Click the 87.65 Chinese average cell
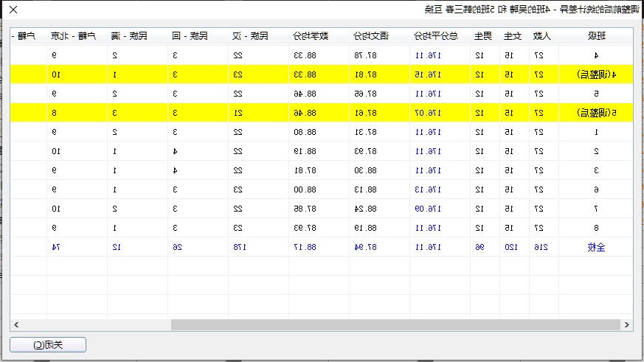This screenshot has height=362, width=644. (x=379, y=94)
